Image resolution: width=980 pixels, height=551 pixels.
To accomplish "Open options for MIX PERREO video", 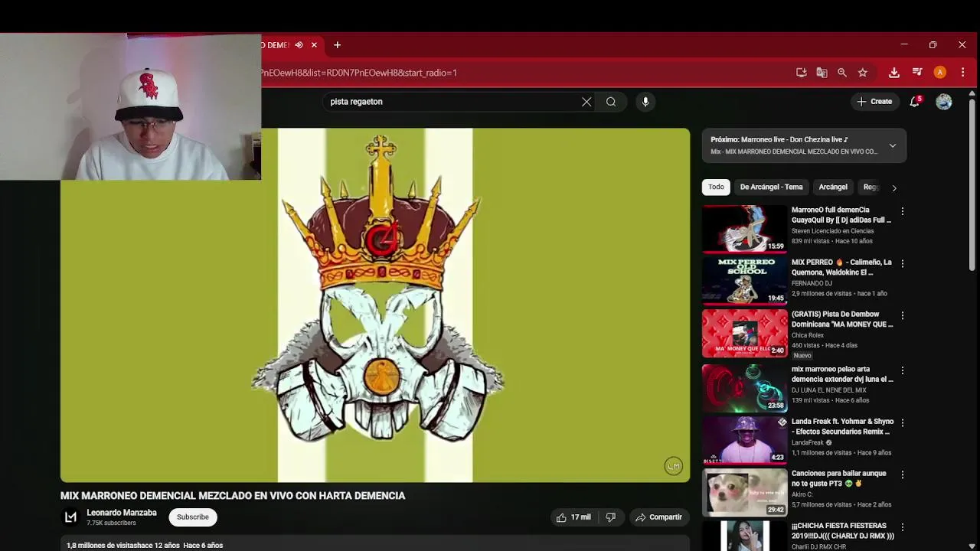I will (x=903, y=263).
